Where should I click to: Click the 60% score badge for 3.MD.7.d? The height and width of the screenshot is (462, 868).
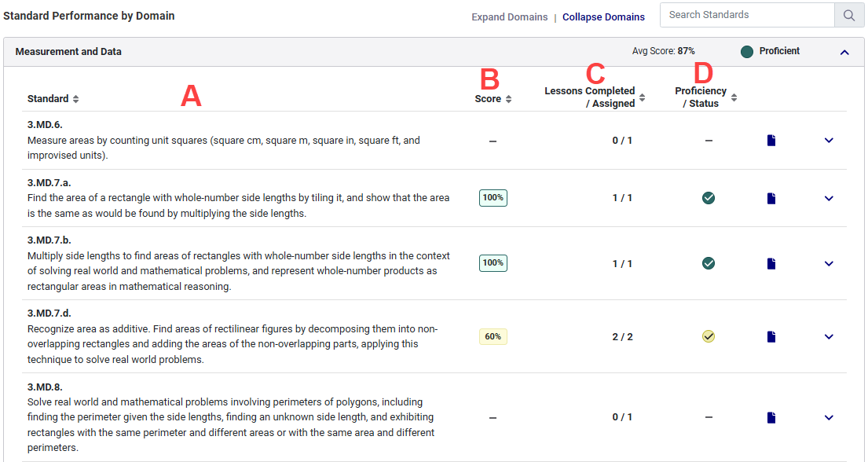pos(493,336)
